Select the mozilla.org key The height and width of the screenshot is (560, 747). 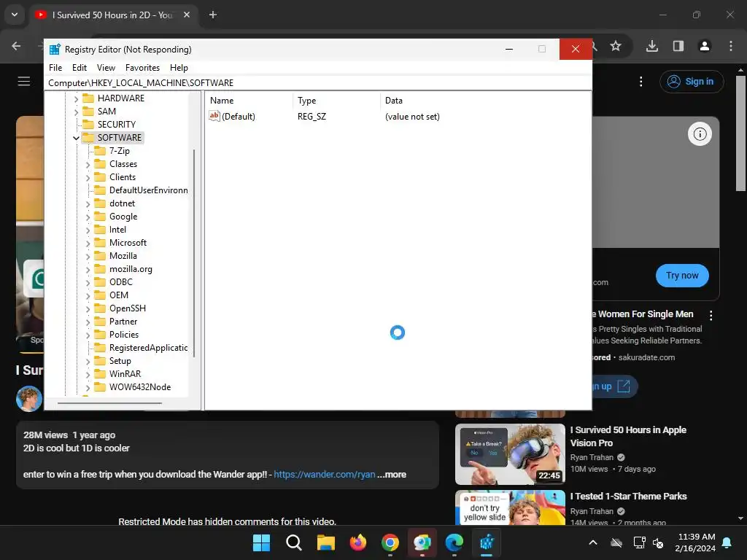pos(131,269)
